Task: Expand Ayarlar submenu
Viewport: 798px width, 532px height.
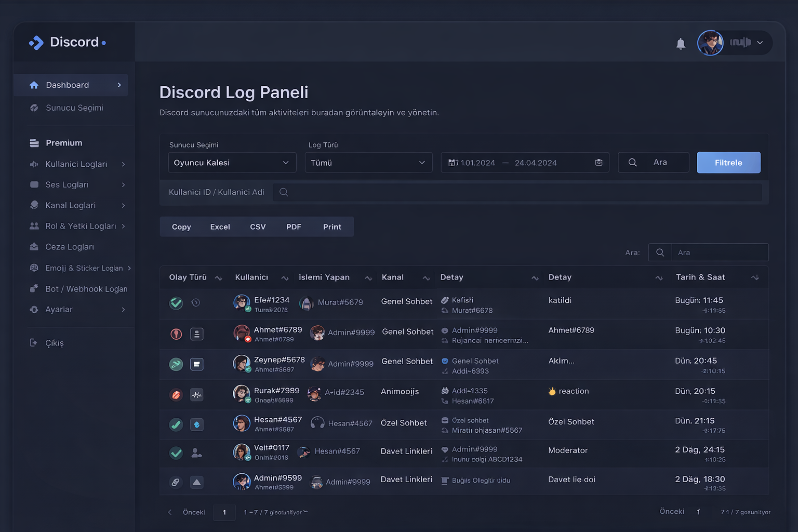Action: 123,310
